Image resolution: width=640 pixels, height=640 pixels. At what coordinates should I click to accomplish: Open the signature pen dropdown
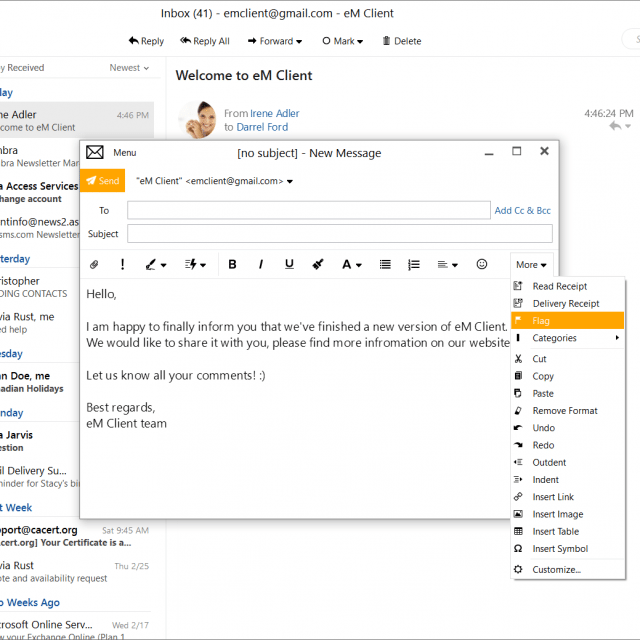[x=156, y=264]
